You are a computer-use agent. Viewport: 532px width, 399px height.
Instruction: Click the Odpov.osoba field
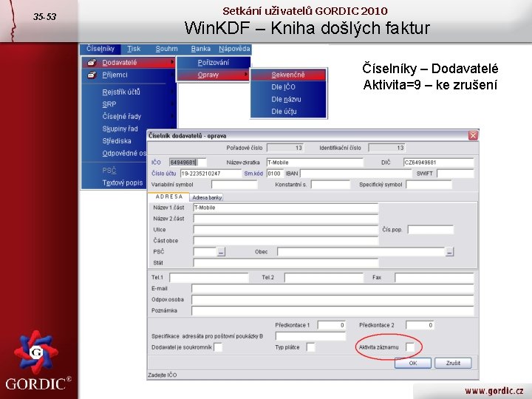coord(332,299)
